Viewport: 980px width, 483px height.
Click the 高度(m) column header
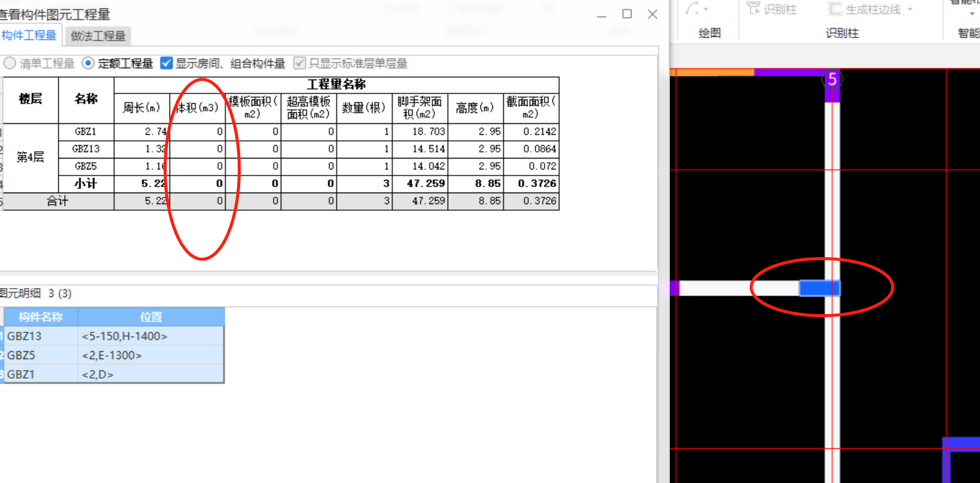pyautogui.click(x=475, y=108)
